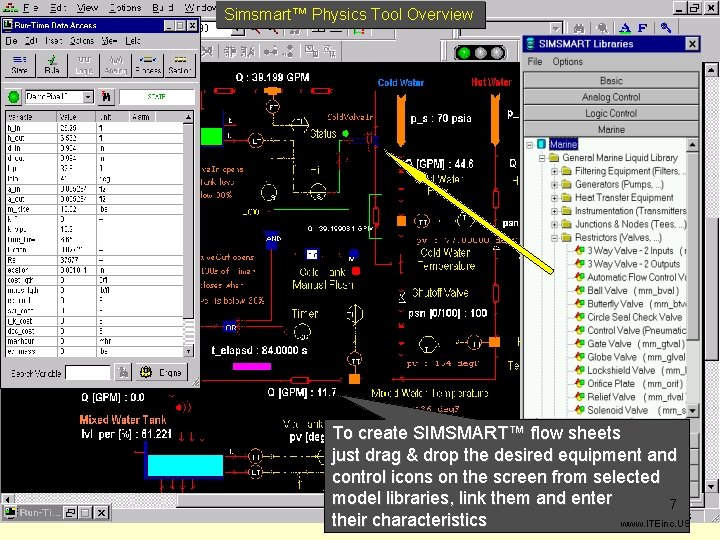Click the blue F font icon
Screen dimensions: 720x540
click(x=643, y=29)
